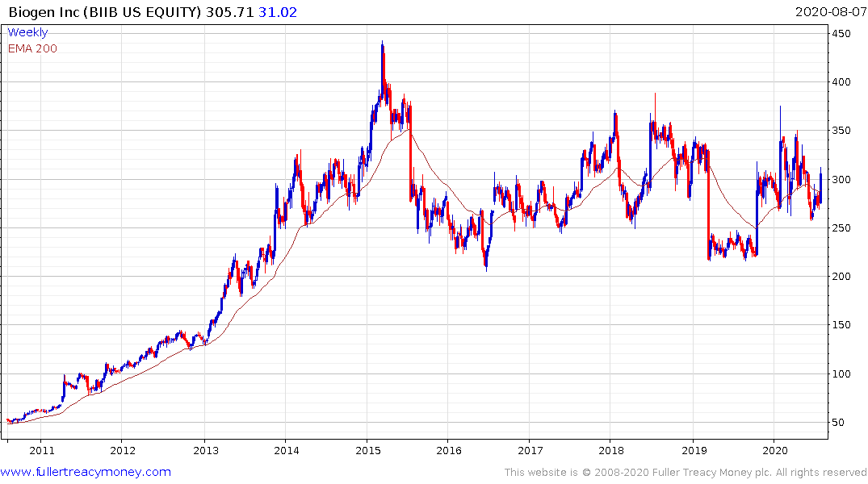Click the Weekly interval label

27,32
